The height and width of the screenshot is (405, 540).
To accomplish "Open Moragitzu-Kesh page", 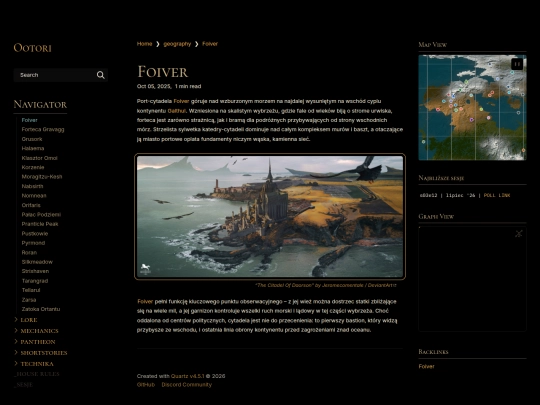I will (x=42, y=177).
